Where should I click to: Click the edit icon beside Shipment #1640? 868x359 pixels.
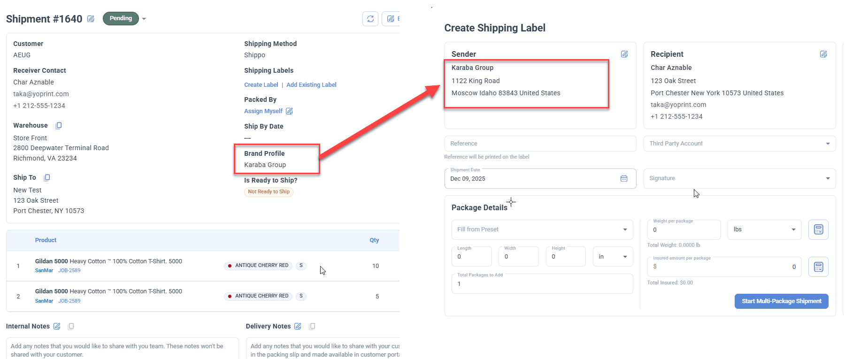click(x=91, y=19)
